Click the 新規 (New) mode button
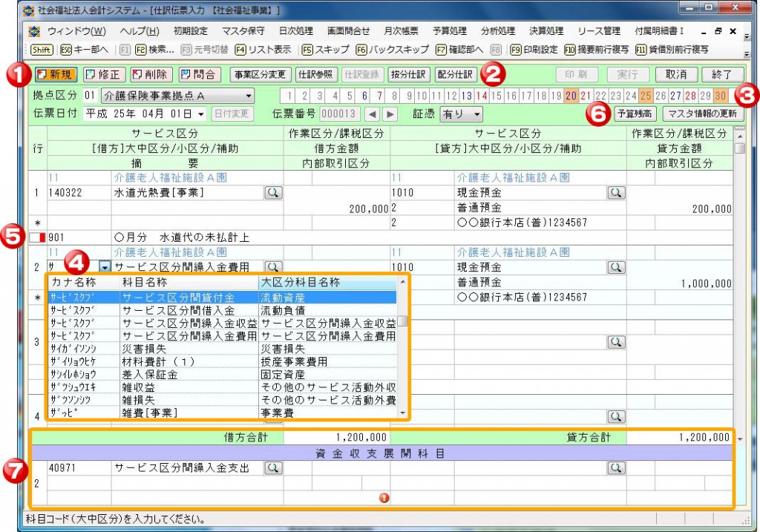The height and width of the screenshot is (532, 760). [56, 74]
